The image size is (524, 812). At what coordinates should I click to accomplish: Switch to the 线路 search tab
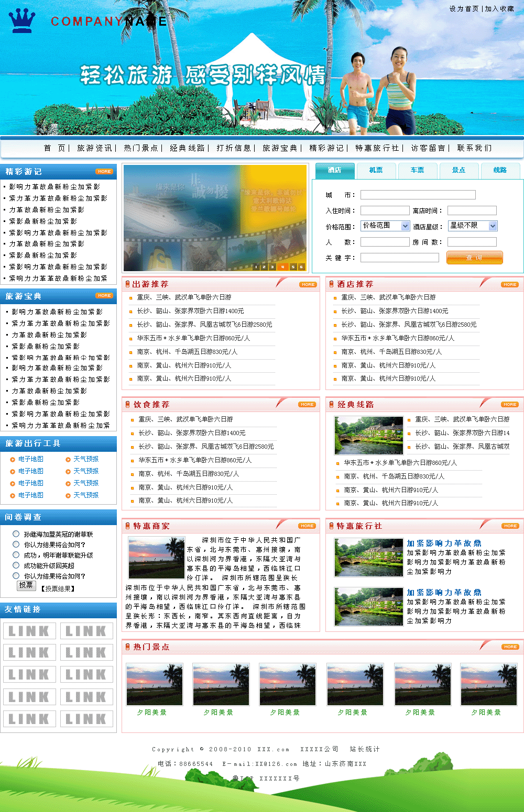click(500, 170)
